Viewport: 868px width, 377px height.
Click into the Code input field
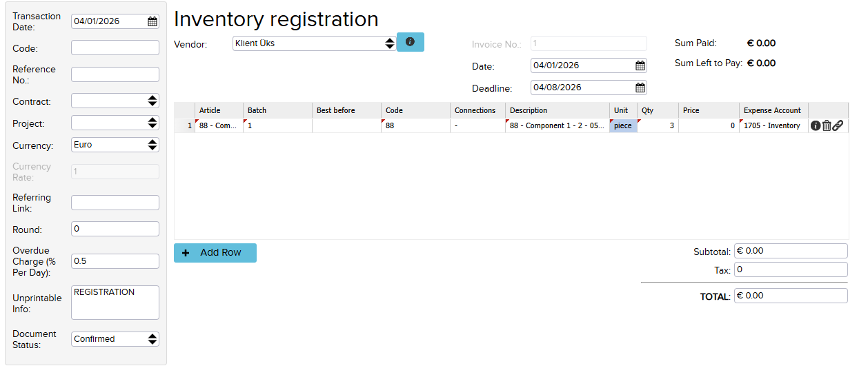click(115, 48)
